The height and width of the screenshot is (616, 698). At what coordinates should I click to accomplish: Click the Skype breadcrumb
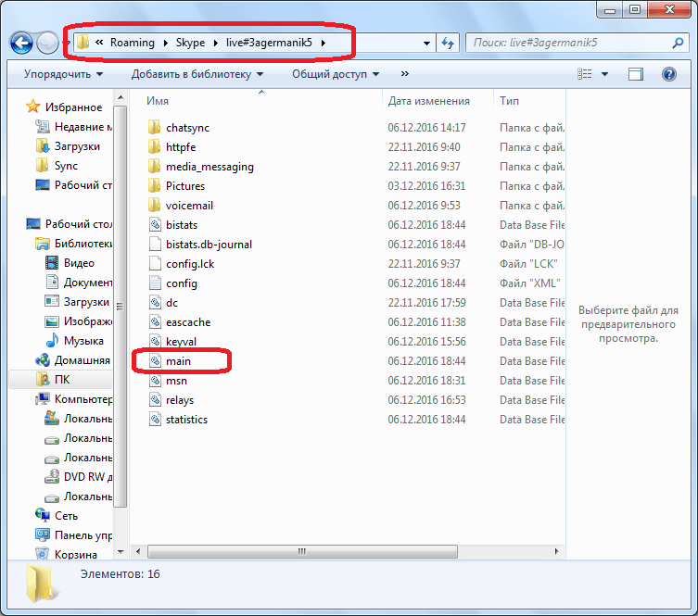[191, 43]
